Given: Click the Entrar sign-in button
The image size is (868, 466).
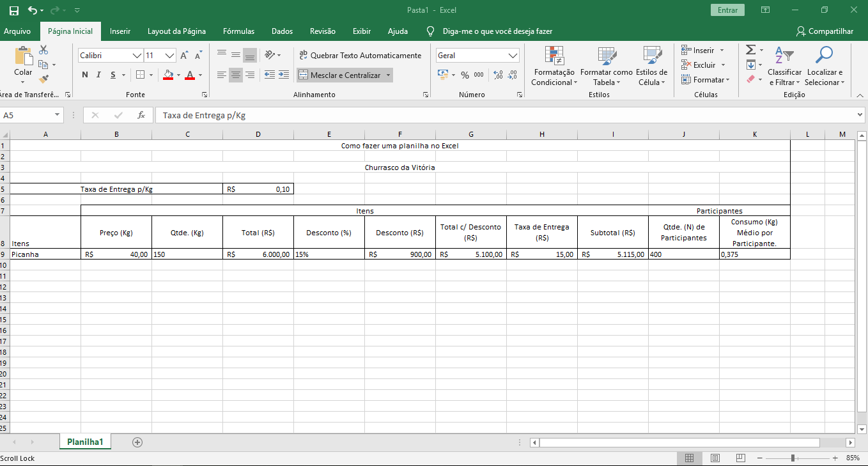Looking at the screenshot, I should [x=727, y=10].
